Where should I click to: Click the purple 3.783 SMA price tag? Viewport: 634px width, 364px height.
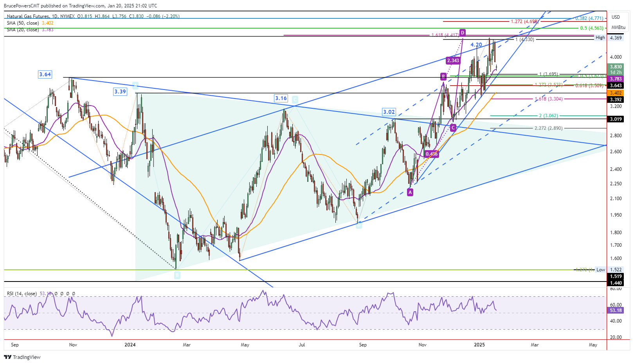[x=616, y=79]
